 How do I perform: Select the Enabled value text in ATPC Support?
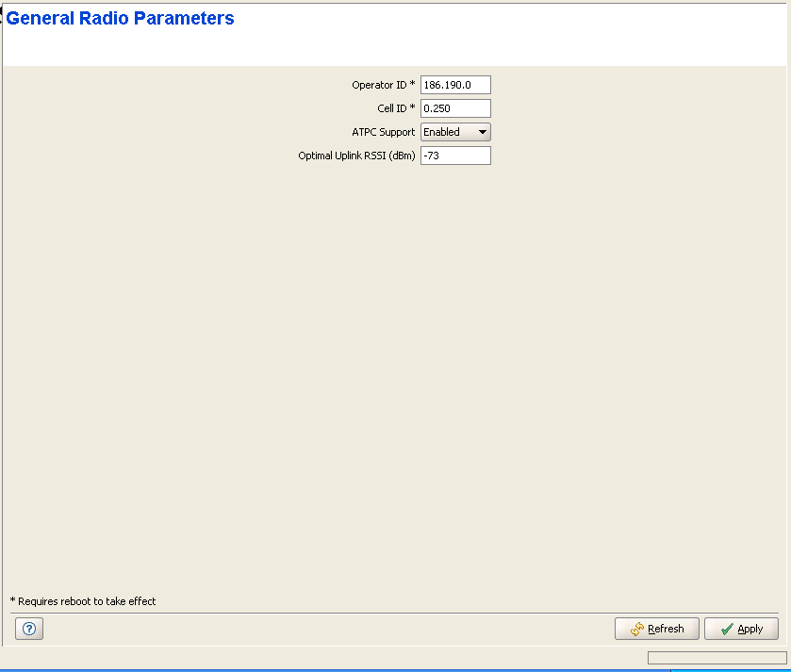442,132
